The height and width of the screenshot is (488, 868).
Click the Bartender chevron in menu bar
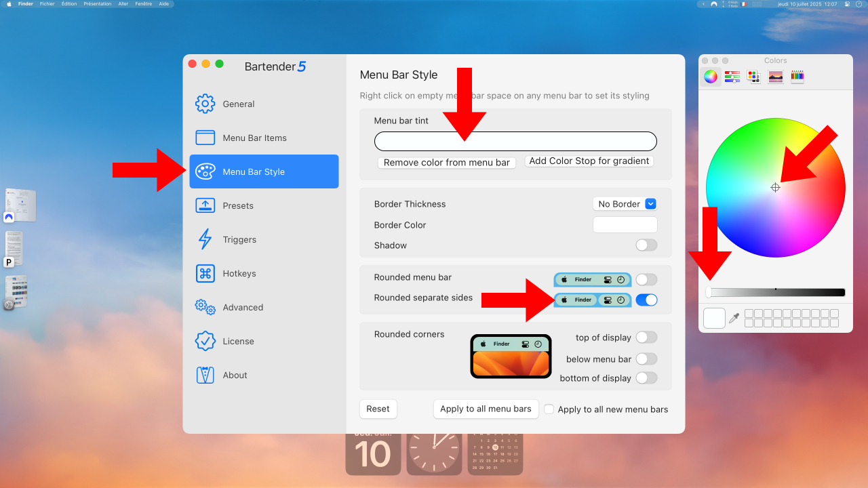pos(703,4)
